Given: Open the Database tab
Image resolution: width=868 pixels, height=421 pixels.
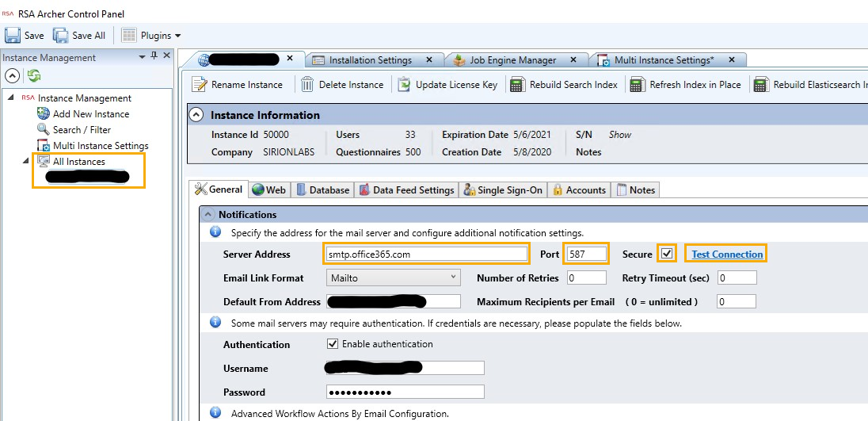Looking at the screenshot, I should (x=323, y=190).
